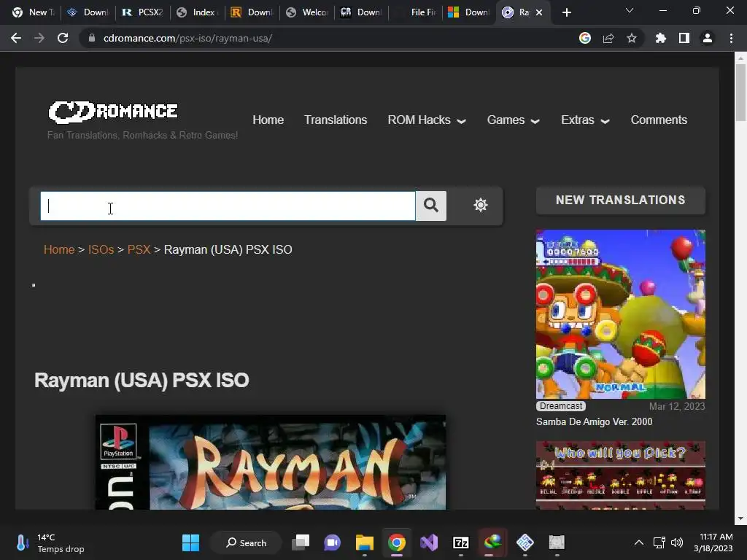Open Comments in the navigation menu

pos(659,120)
